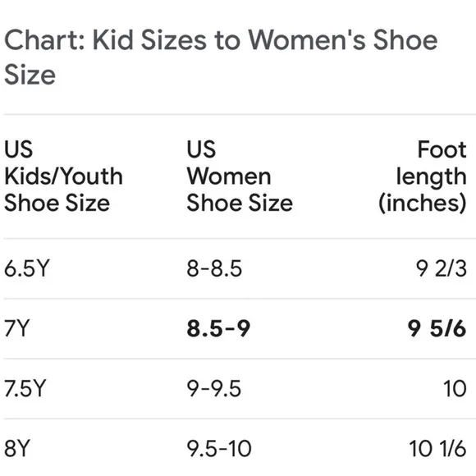Select the 'US Women Shoe Size' column header
Image resolution: width=476 pixels, height=476 pixels.
[x=240, y=176]
